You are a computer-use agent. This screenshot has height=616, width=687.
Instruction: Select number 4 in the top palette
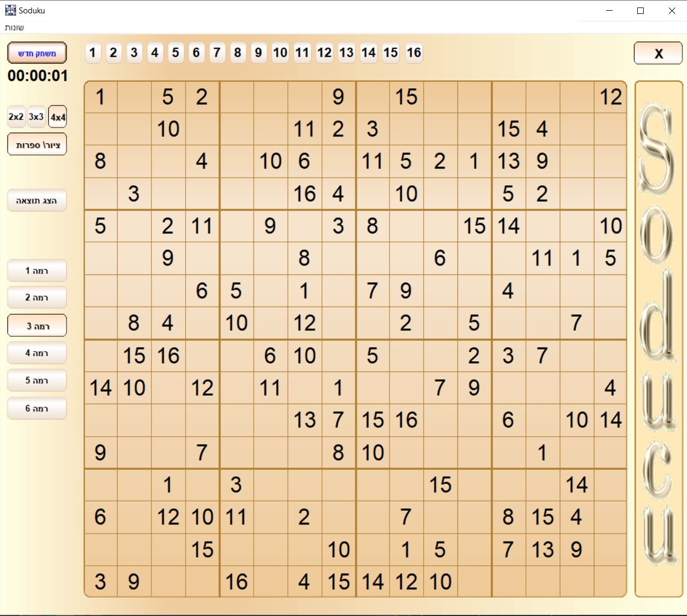pyautogui.click(x=155, y=52)
